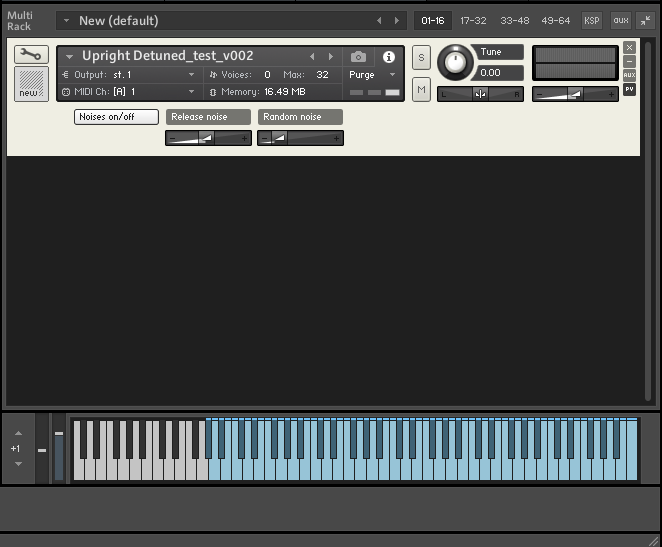Minimize all rack headers with collapse icon
This screenshot has width=662, height=547.
(646, 20)
